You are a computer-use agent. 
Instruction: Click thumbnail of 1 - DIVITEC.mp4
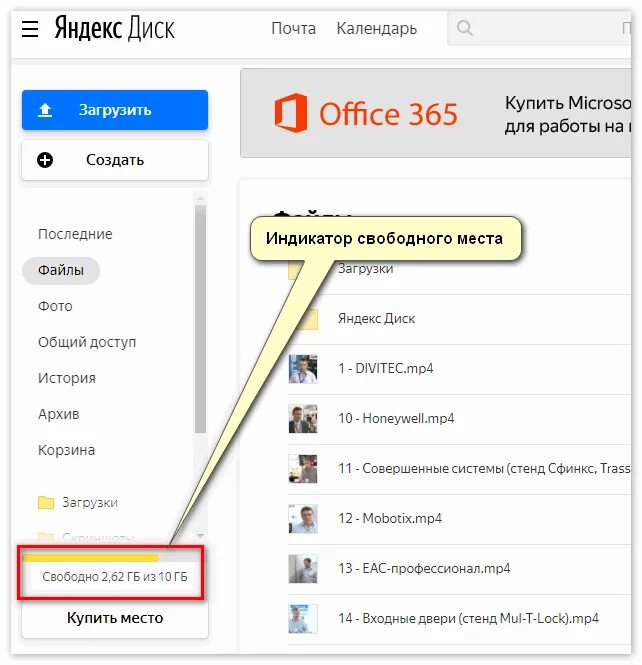[303, 369]
